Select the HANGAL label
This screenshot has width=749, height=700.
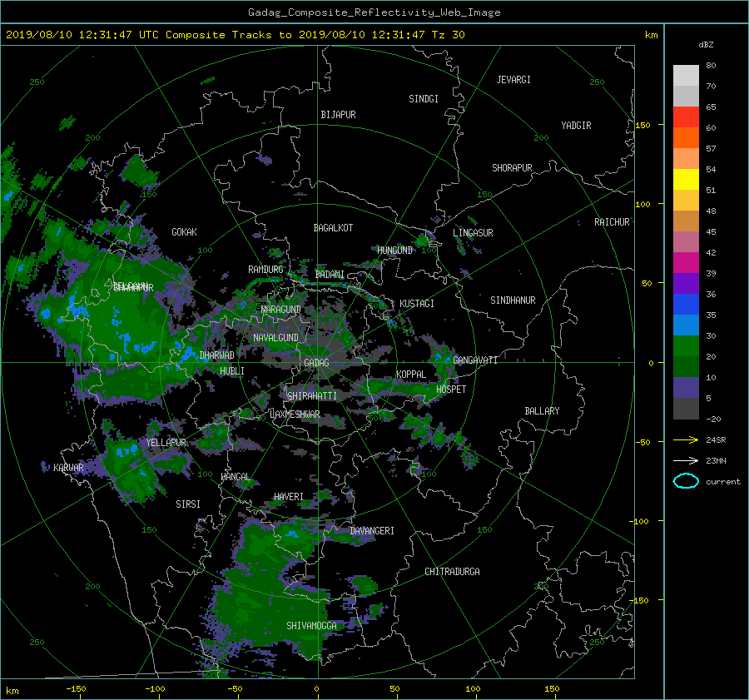(x=235, y=477)
